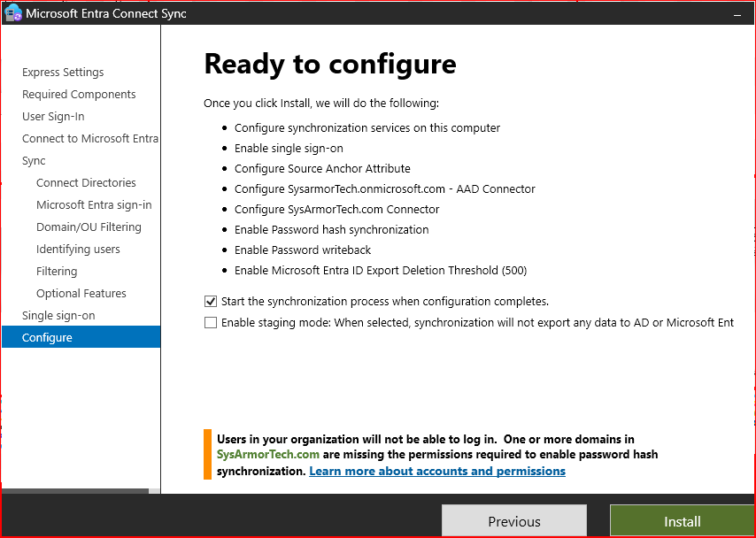Go to Optional Features sub-step

pyautogui.click(x=81, y=294)
